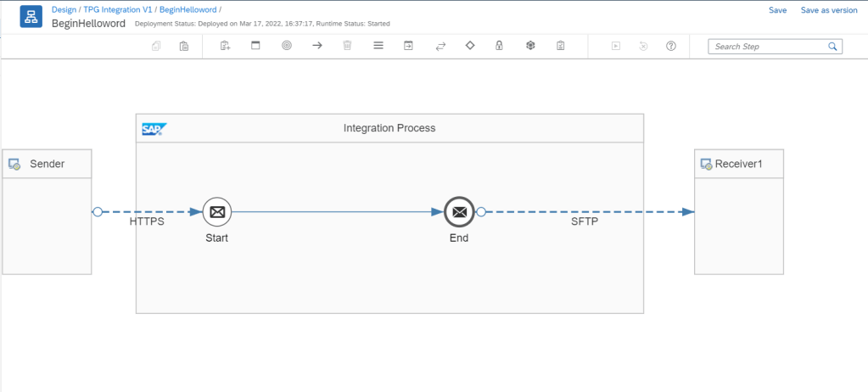This screenshot has width=868, height=392.
Task: Focus the Search Step input field
Action: click(768, 47)
